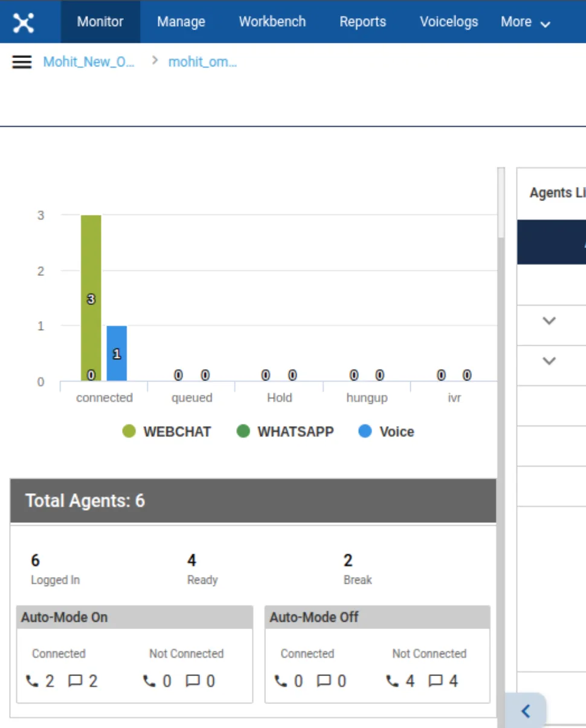
Task: Click the "hungup" axis label
Action: pos(367,398)
